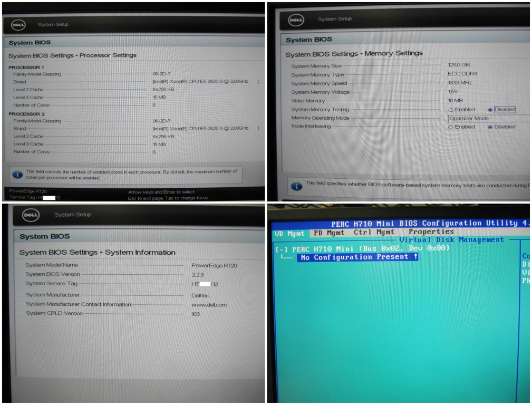532x405 pixels.
Task: Click 'System BIOS Settings • Memory Settings' heading
Action: click(x=354, y=54)
